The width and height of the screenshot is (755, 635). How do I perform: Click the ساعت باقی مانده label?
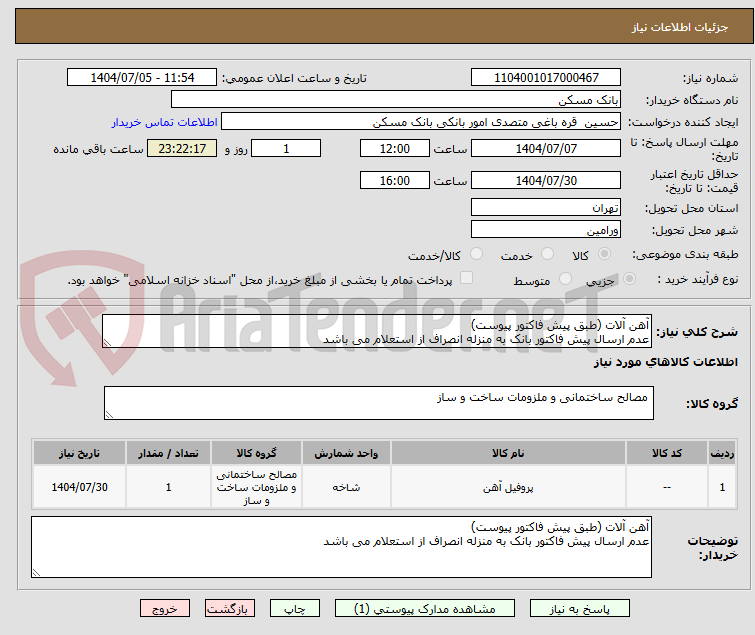coord(98,149)
